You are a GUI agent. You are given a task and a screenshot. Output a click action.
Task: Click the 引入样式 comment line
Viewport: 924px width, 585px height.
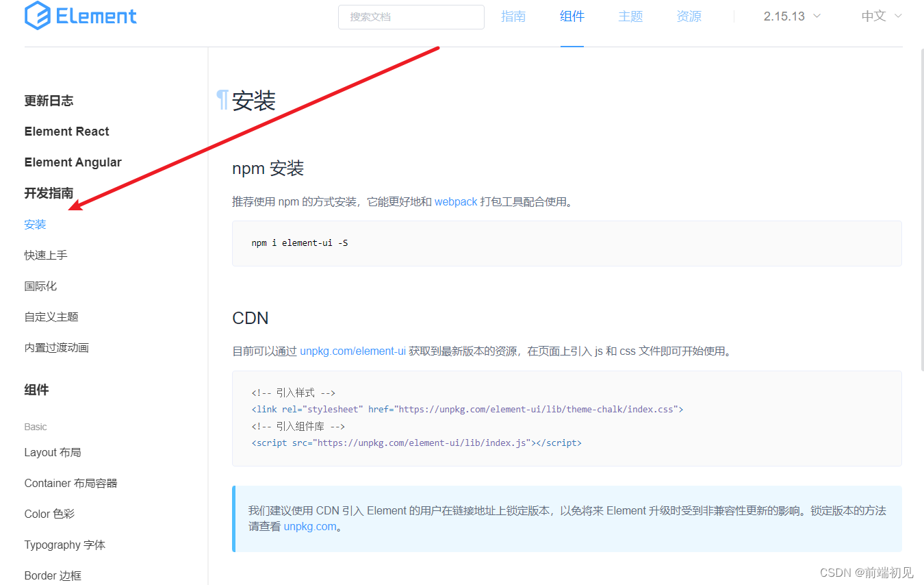pyautogui.click(x=293, y=393)
